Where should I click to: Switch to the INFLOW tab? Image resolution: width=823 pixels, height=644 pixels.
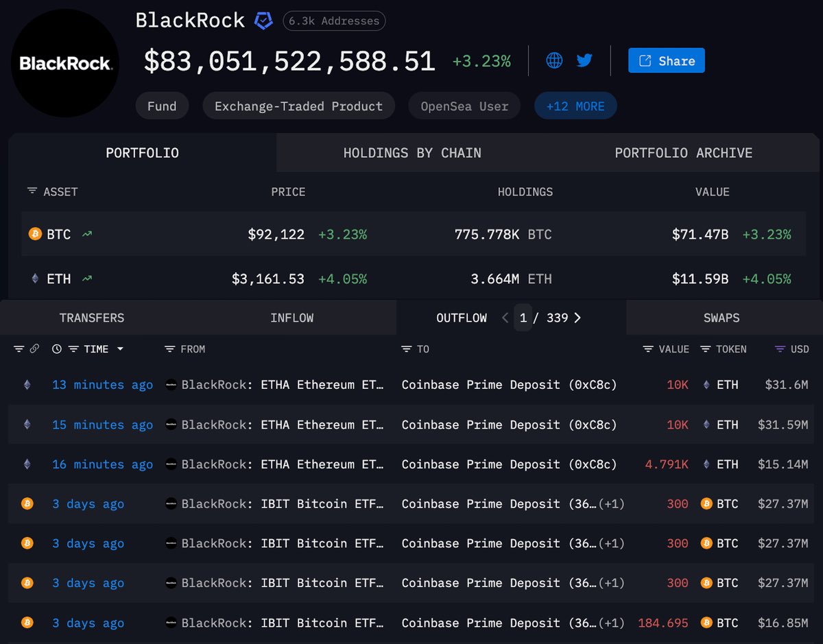(291, 318)
